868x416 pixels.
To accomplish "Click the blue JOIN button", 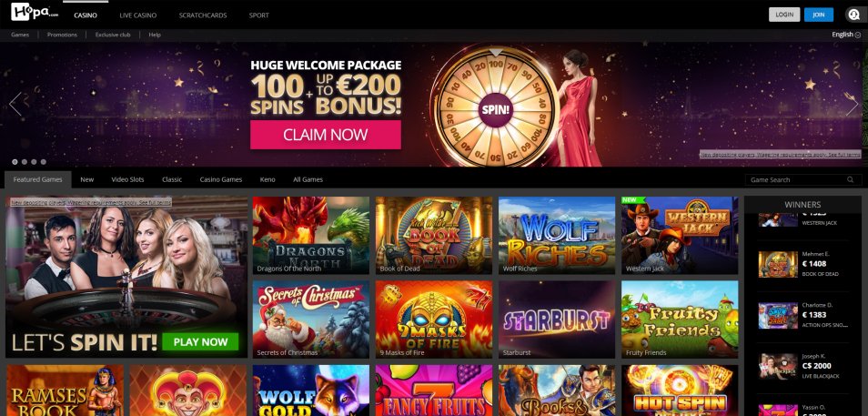I will tap(819, 15).
